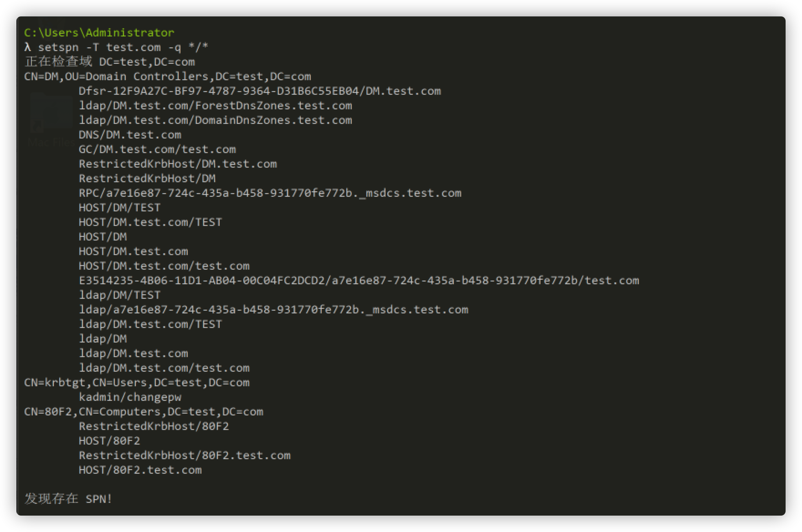The height and width of the screenshot is (532, 802).
Task: Click the CN=krbtgt Users entry
Action: (137, 383)
